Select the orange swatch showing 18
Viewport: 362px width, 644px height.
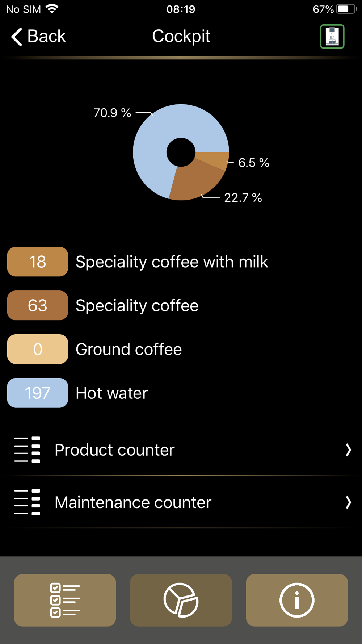click(38, 262)
